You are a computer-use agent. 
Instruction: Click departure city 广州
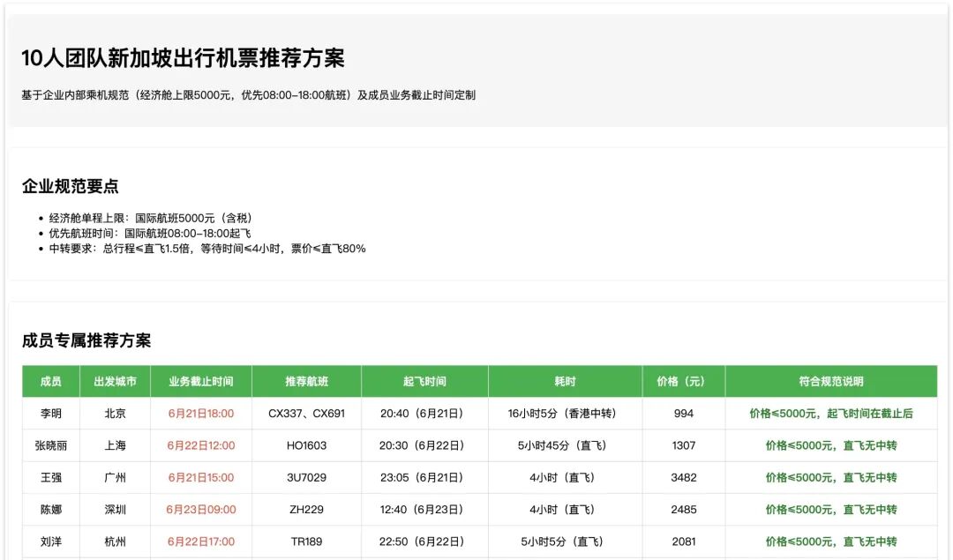115,478
